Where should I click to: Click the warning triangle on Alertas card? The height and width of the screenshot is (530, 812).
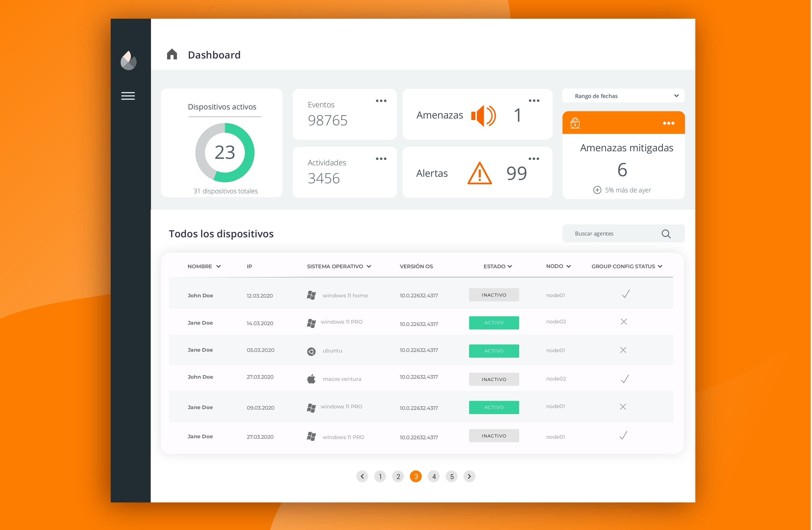pos(480,173)
